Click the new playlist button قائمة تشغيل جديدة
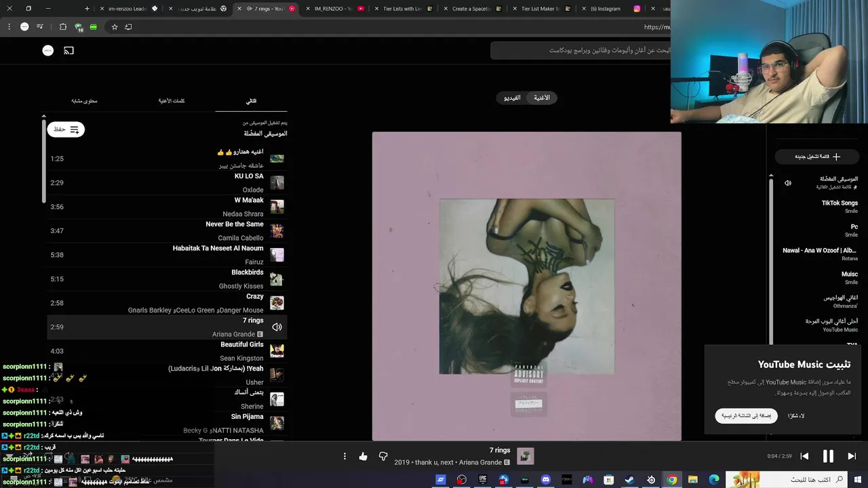Viewport: 868px width, 488px height. 817,157
